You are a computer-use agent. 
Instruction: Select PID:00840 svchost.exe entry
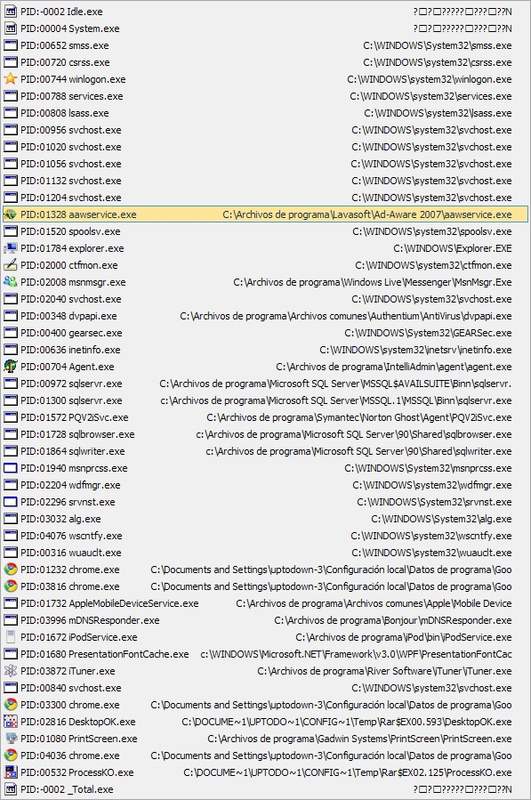(x=265, y=688)
